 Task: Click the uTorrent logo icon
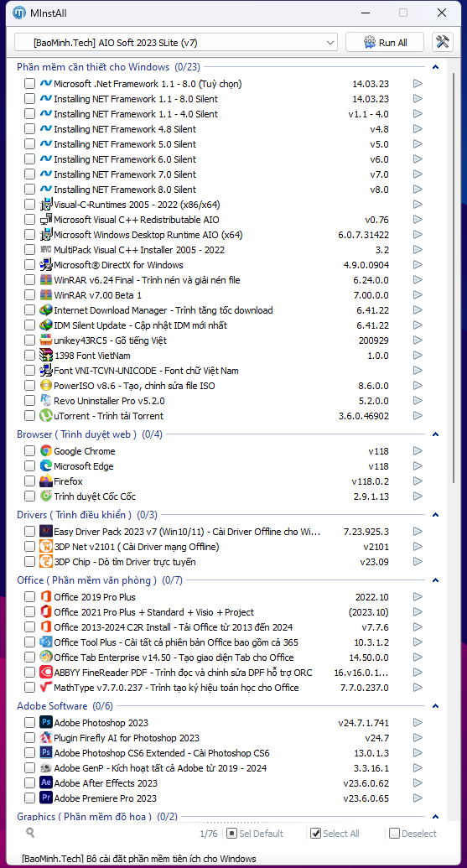tap(46, 416)
